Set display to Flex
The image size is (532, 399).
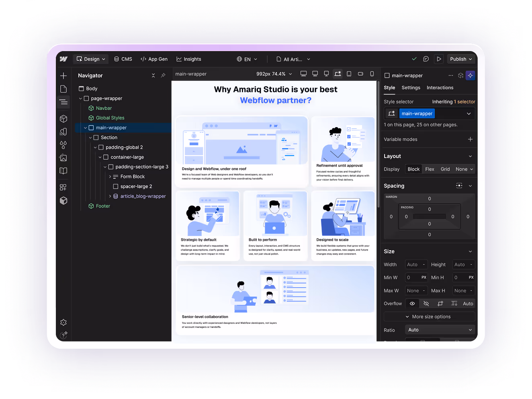(430, 169)
